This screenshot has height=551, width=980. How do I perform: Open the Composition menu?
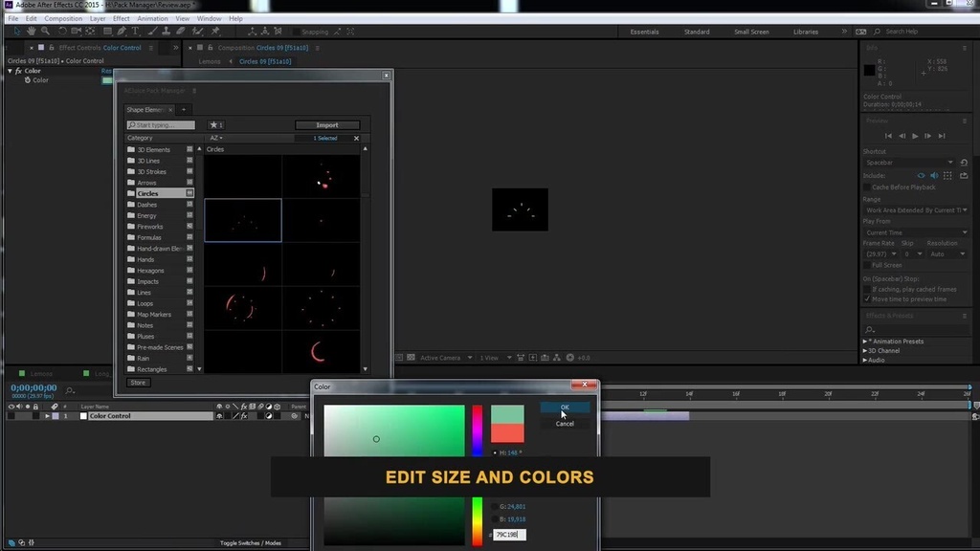pyautogui.click(x=63, y=19)
